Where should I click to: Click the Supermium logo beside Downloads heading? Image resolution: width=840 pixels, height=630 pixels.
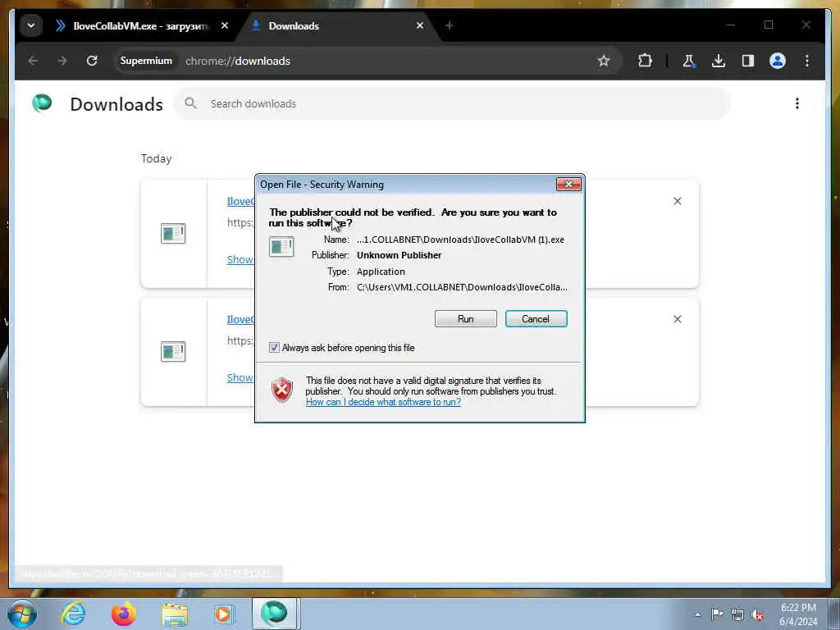point(42,103)
